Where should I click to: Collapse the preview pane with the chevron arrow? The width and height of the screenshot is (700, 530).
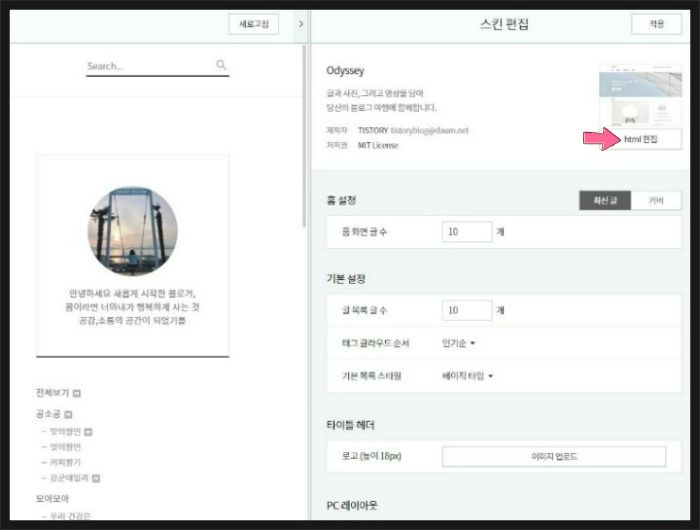[x=301, y=24]
